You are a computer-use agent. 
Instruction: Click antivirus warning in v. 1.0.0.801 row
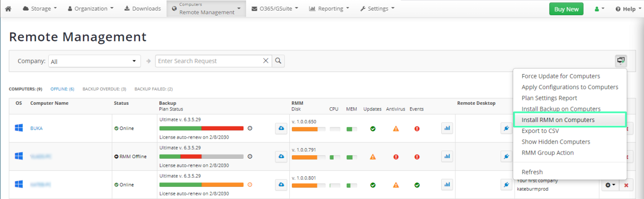point(396,185)
